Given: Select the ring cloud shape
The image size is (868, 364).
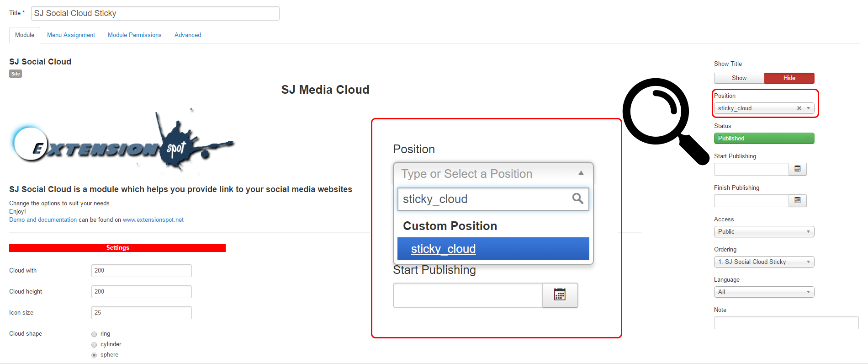Looking at the screenshot, I should [94, 334].
